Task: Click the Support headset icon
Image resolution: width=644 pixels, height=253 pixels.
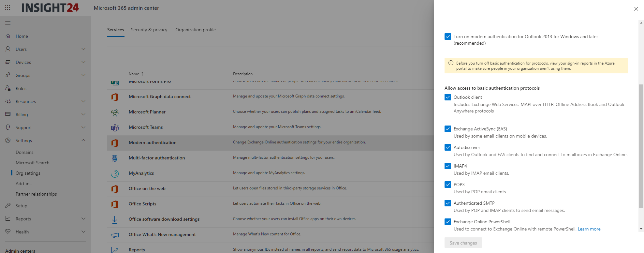Action: pos(8,127)
